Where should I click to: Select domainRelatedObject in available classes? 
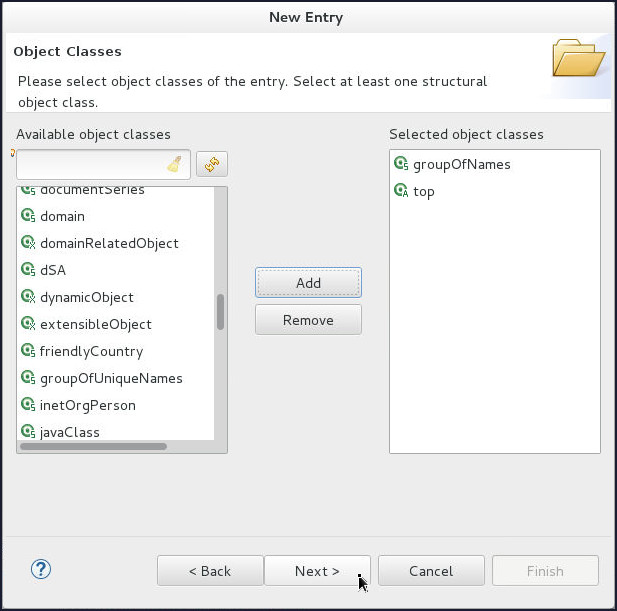pyautogui.click(x=108, y=243)
